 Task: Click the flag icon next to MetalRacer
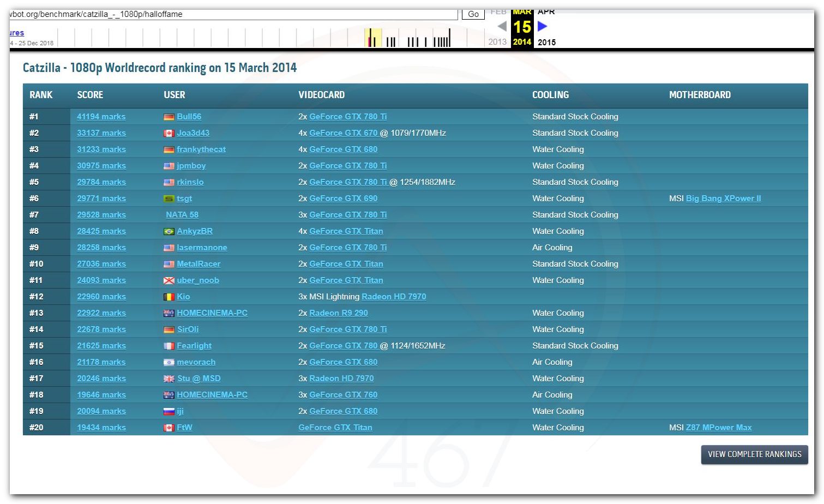tap(169, 264)
